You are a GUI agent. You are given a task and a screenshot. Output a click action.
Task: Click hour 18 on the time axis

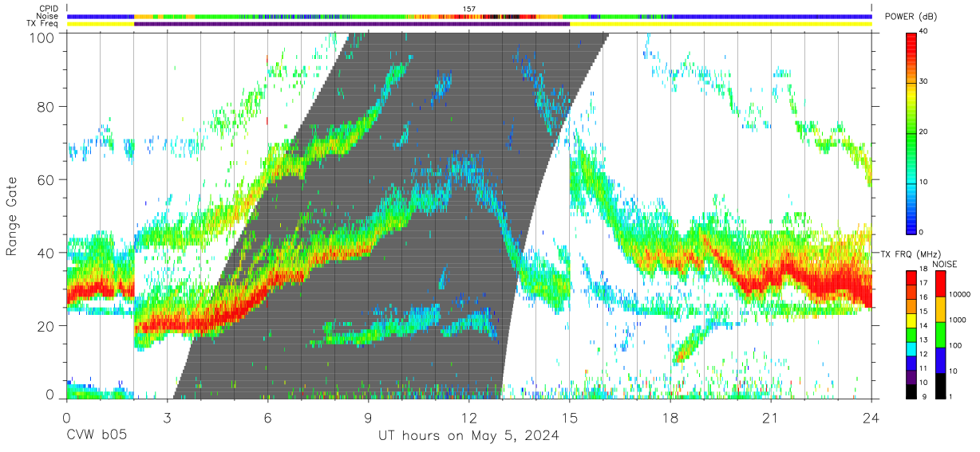click(670, 417)
